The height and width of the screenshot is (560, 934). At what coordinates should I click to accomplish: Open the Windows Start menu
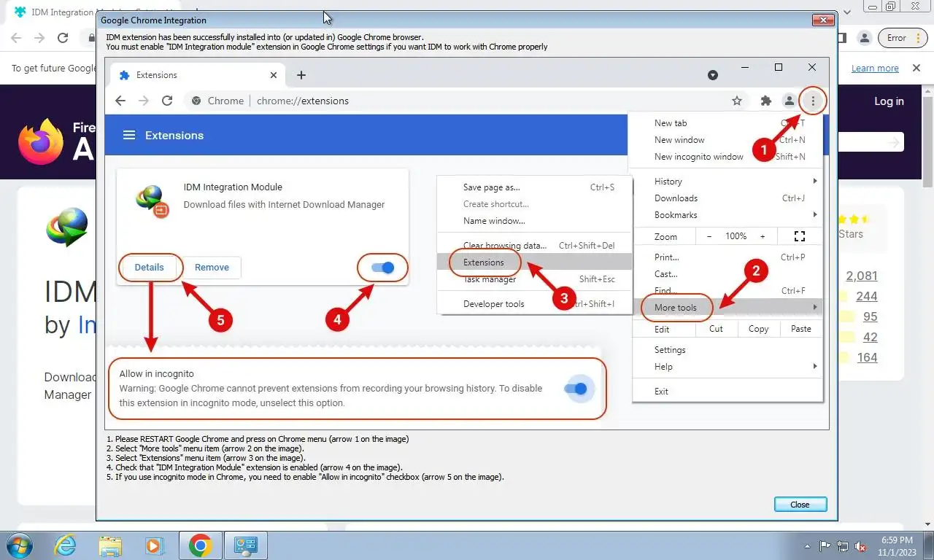20,545
